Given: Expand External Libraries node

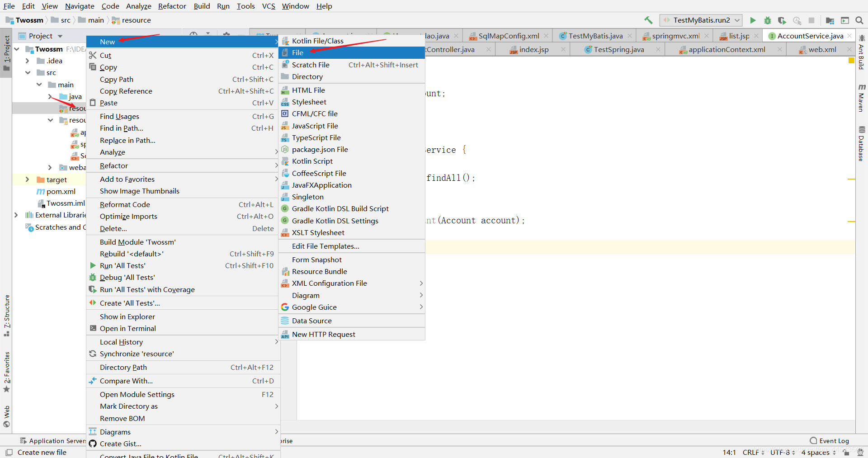Looking at the screenshot, I should [x=16, y=215].
